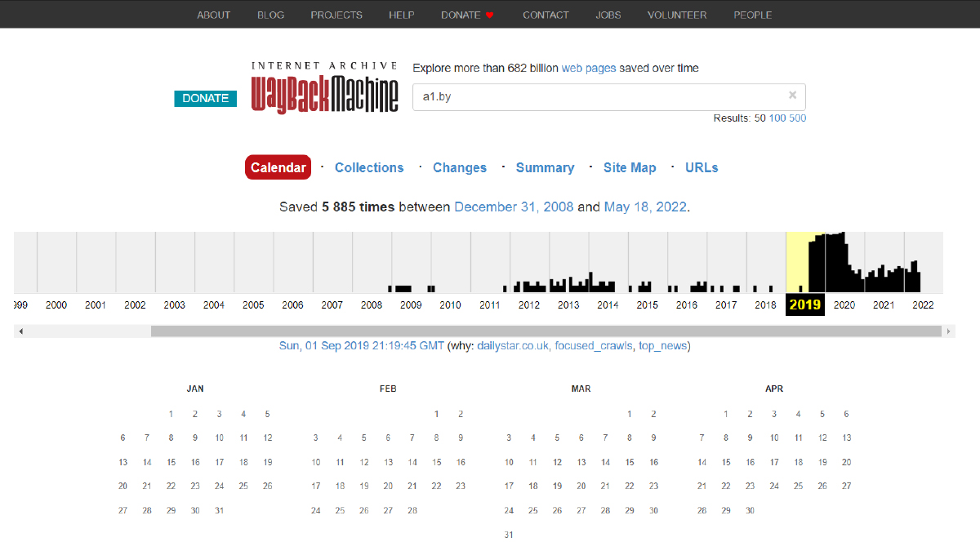This screenshot has width=980, height=551.
Task: Go to the VOLUNTEER page
Action: [677, 15]
